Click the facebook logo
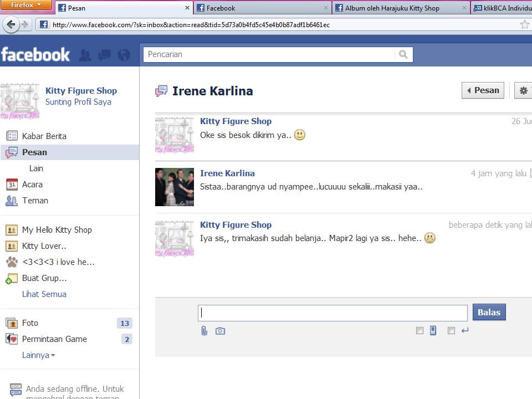This screenshot has height=399, width=532. [x=35, y=54]
